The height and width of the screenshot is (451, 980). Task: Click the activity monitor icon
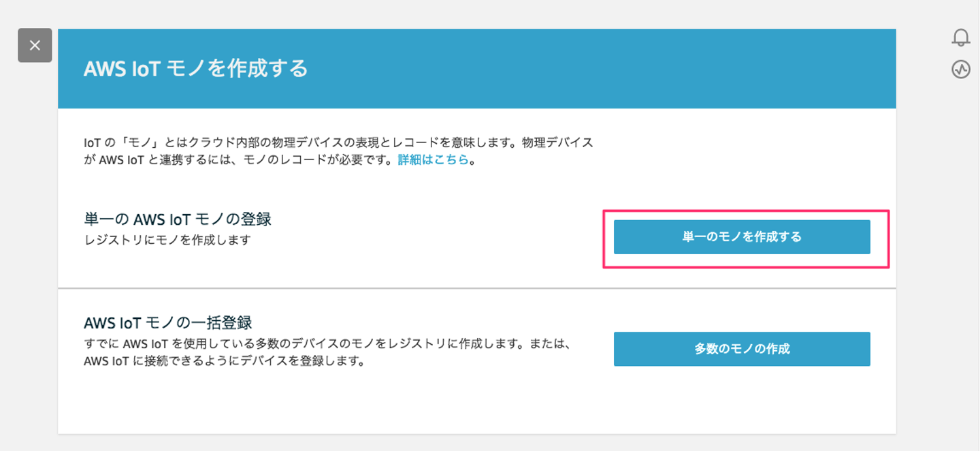click(x=960, y=69)
